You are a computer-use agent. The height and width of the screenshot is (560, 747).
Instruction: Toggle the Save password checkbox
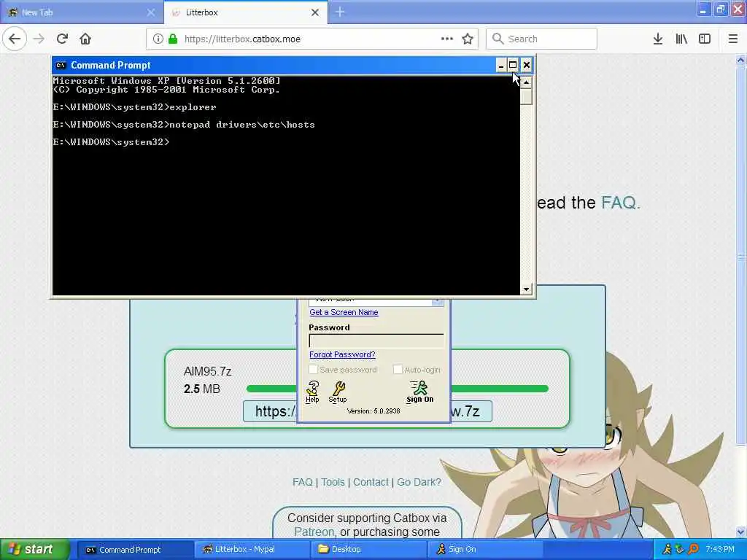pos(314,370)
